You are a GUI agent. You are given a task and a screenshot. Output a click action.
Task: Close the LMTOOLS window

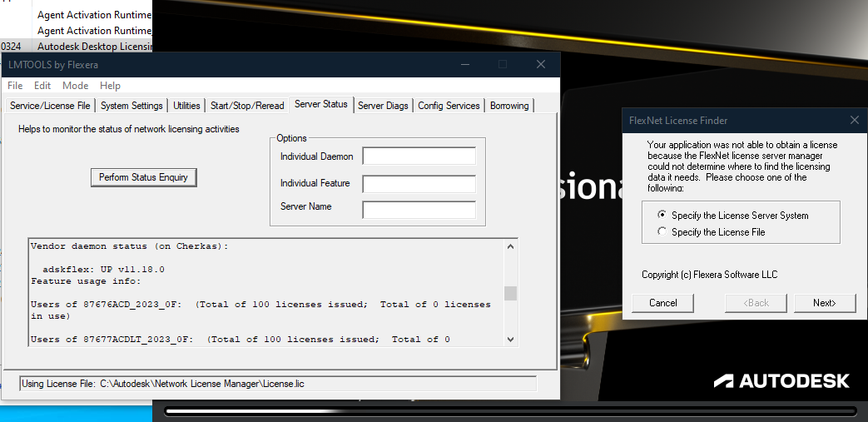click(x=541, y=65)
